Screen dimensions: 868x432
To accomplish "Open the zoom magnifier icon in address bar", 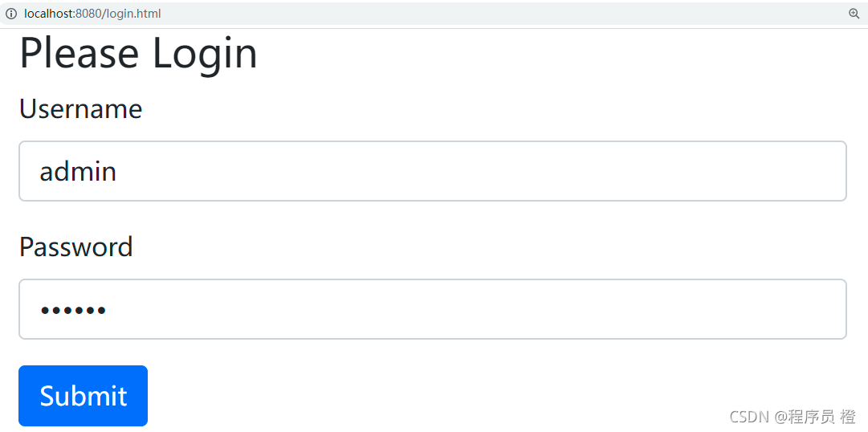I will click(x=854, y=14).
